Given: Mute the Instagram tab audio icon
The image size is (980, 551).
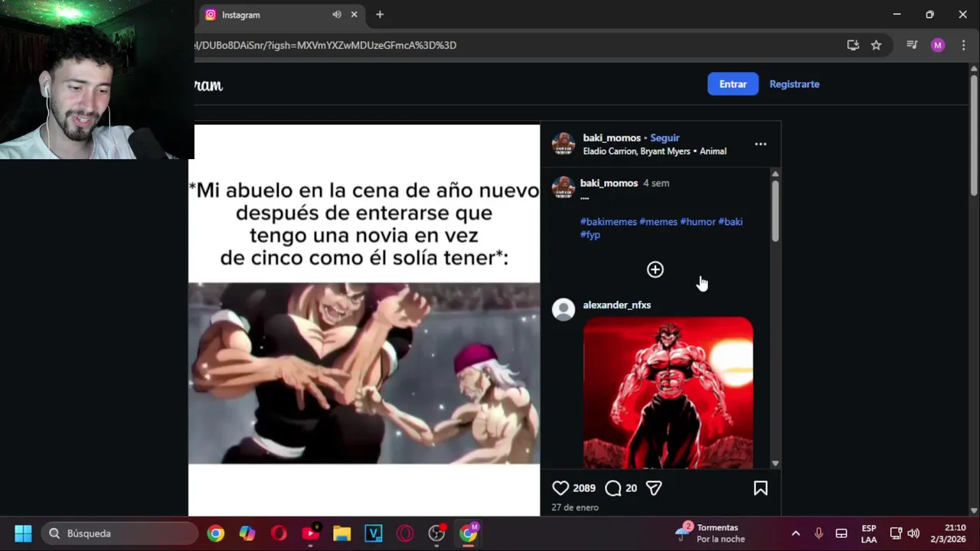Looking at the screenshot, I should [337, 15].
